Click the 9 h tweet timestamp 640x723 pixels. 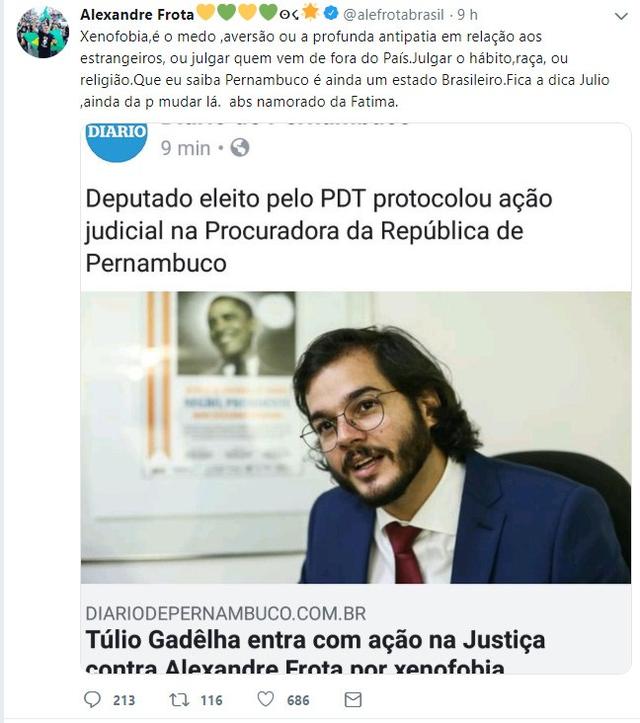point(467,15)
